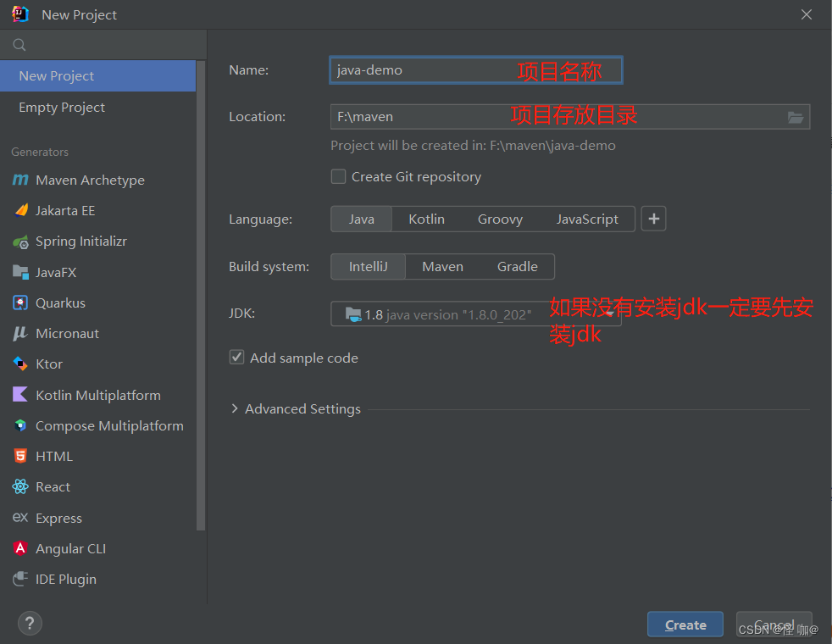
Task: Enable Create Git repository checkbox
Action: 338,176
